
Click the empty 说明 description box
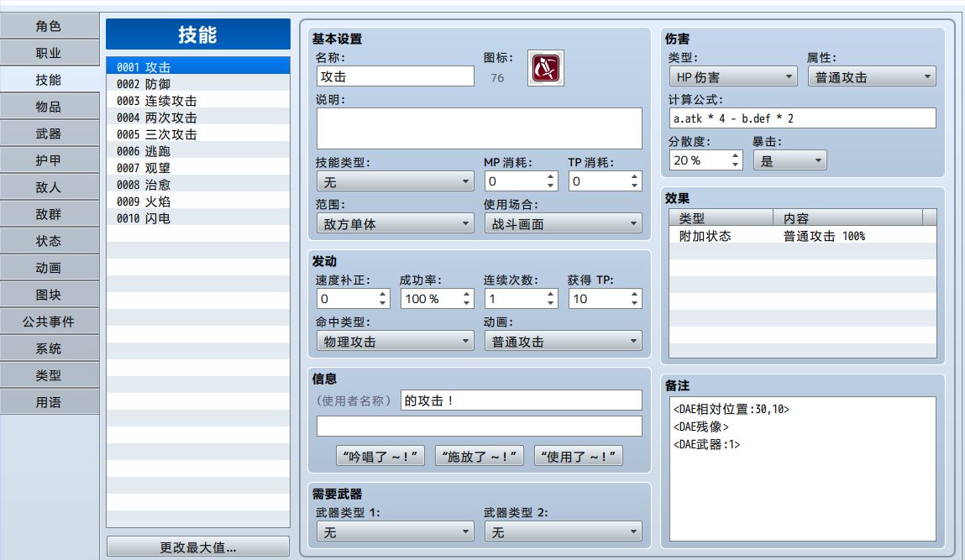[x=479, y=128]
